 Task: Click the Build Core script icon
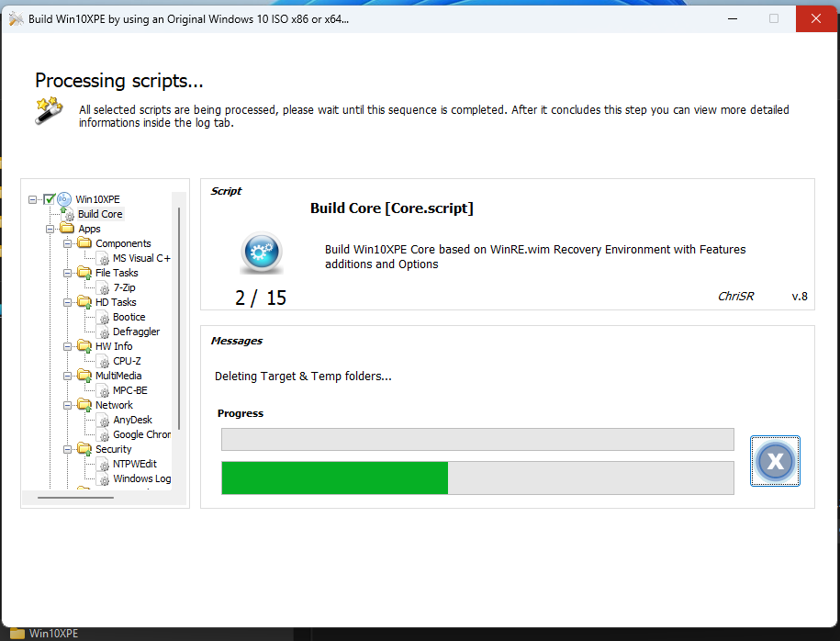click(68, 214)
